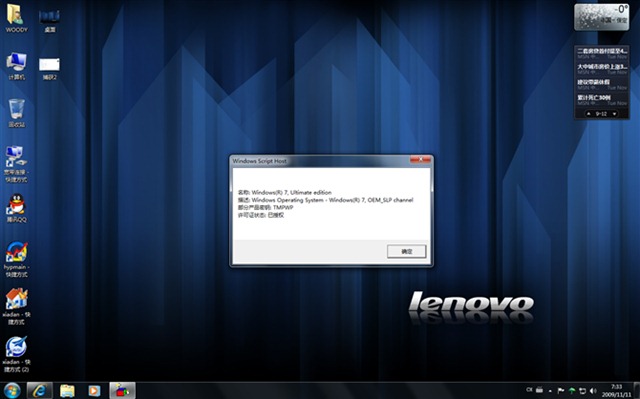Open the 桌面 desktop shortcut icon
The width and height of the screenshot is (640, 399).
(x=49, y=20)
